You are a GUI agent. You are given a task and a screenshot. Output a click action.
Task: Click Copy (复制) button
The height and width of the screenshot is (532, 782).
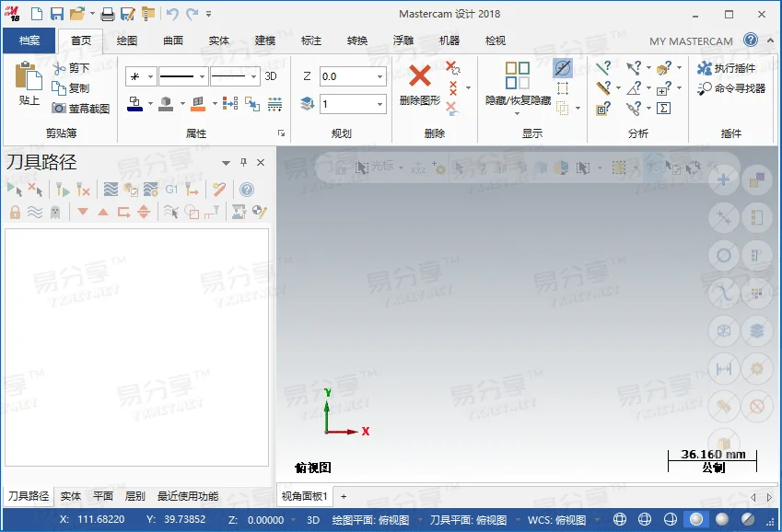71,88
